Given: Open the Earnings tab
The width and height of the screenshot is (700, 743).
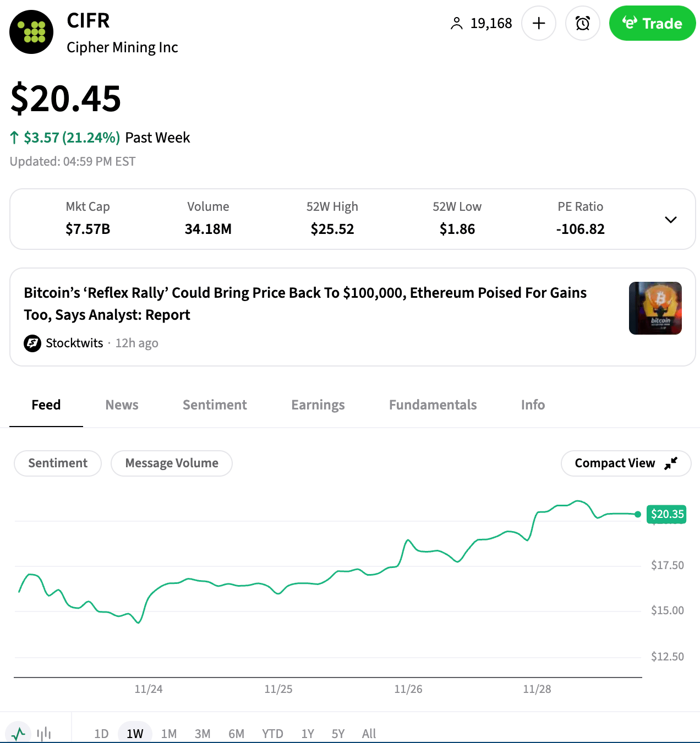Looking at the screenshot, I should [x=318, y=405].
